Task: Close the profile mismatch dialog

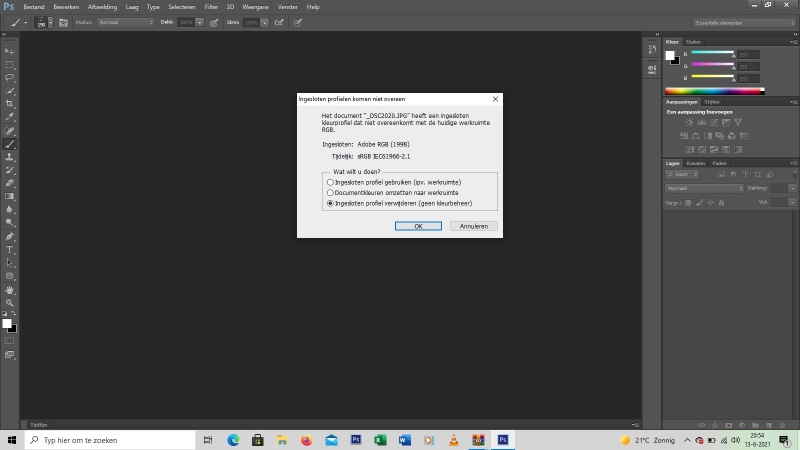Action: click(495, 99)
